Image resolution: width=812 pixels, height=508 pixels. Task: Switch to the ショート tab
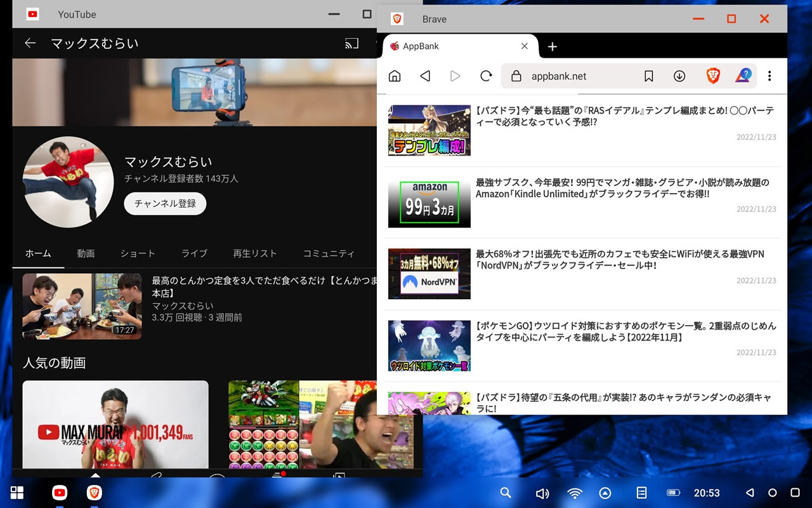click(138, 253)
